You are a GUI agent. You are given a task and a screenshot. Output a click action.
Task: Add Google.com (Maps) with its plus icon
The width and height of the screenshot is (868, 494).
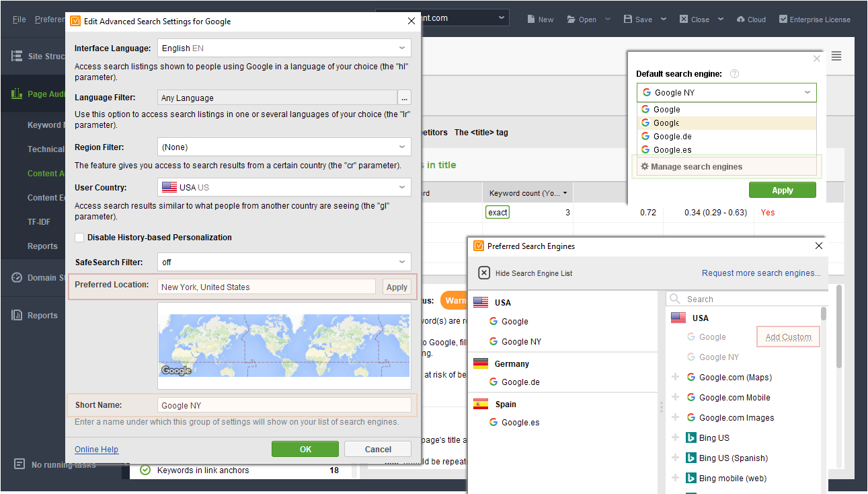coord(676,378)
